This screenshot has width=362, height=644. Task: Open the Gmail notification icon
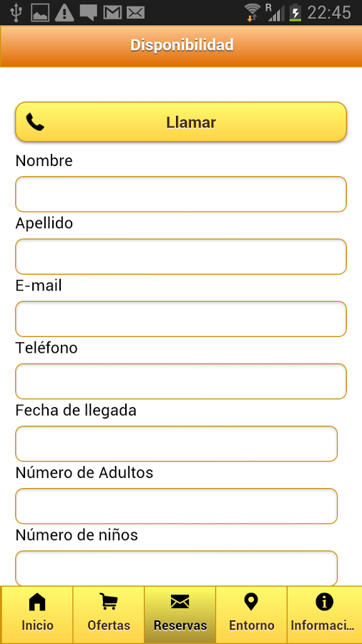click(x=112, y=13)
